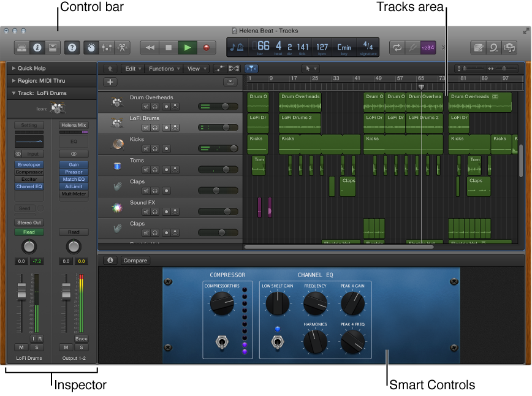Click the Compare button above the plugin panel
Image resolution: width=532 pixels, height=396 pixels.
[x=135, y=260]
